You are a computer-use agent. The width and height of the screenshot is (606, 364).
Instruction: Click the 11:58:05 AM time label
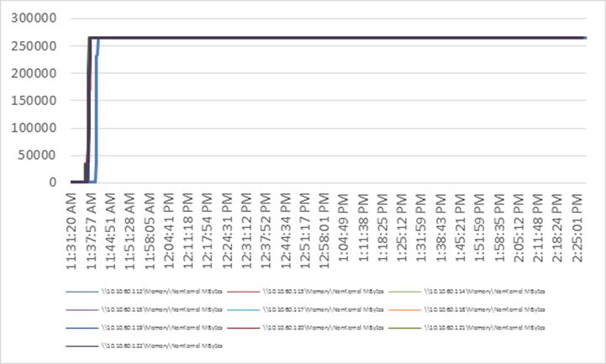point(149,231)
